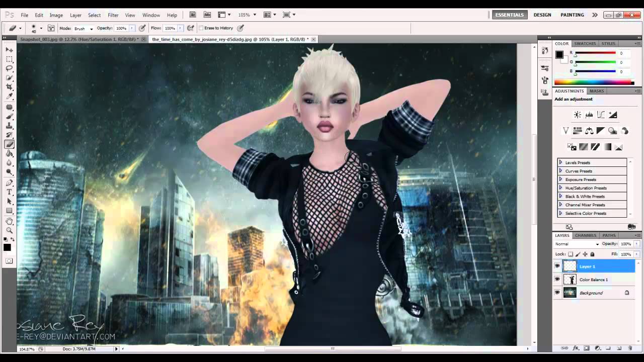Add a Color Balance adjustment icon
The height and width of the screenshot is (362, 644).
tap(589, 131)
